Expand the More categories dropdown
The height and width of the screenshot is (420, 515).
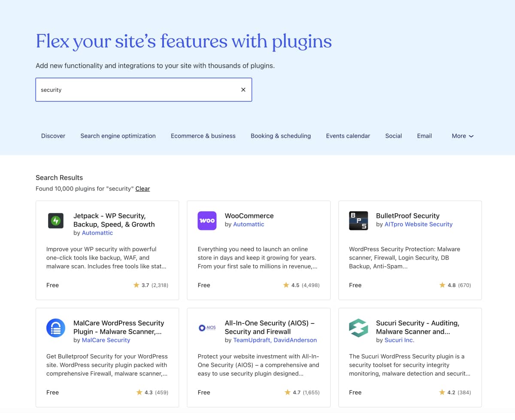[x=463, y=136]
